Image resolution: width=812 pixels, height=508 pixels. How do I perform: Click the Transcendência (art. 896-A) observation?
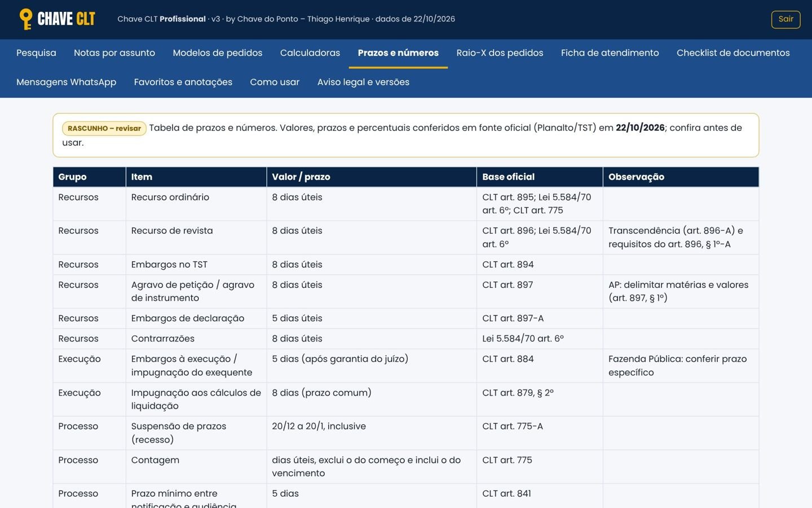coord(681,238)
